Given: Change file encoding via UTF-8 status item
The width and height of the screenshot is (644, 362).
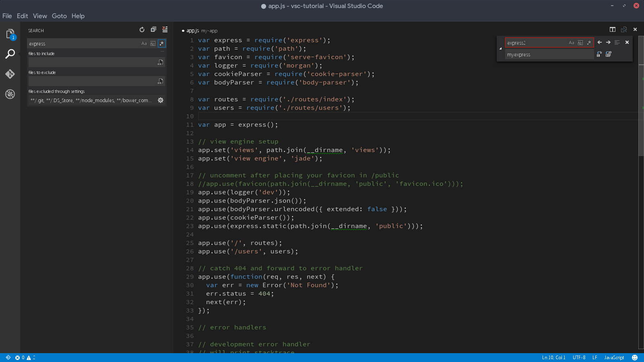Looking at the screenshot, I should (579, 358).
